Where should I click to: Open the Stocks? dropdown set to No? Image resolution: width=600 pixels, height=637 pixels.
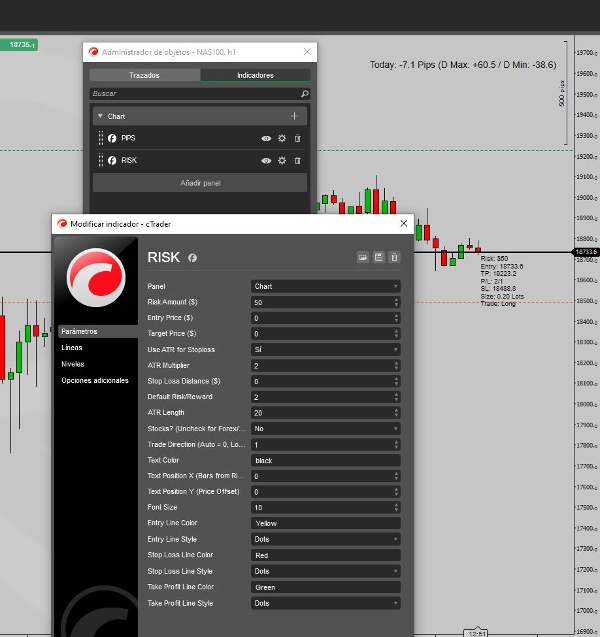pos(326,429)
